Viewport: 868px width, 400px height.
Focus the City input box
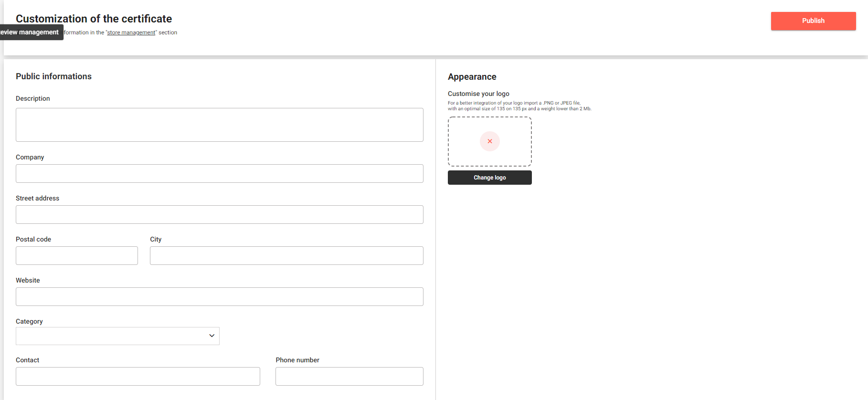tap(286, 256)
